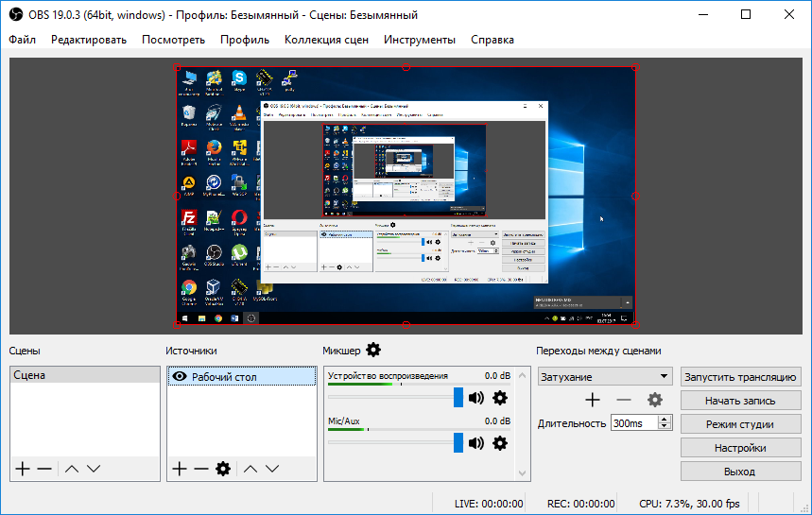Open the Коллекция сцен menu

tap(326, 40)
